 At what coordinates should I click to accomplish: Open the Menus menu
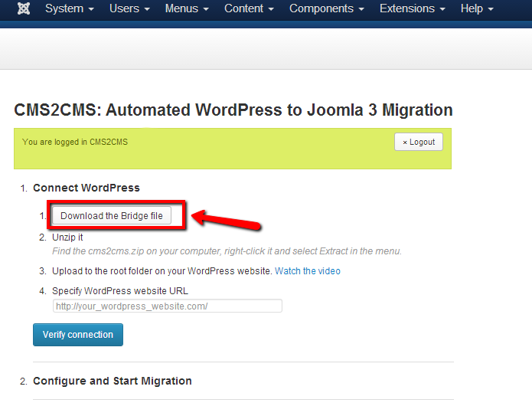tap(187, 8)
